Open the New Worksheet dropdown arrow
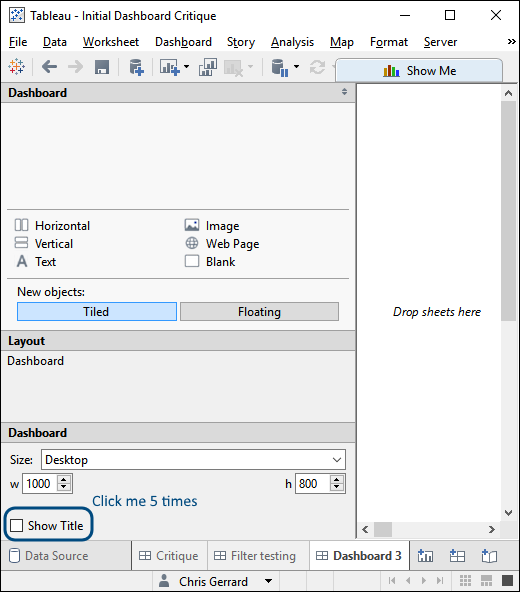Image resolution: width=520 pixels, height=592 pixels. coord(187,67)
